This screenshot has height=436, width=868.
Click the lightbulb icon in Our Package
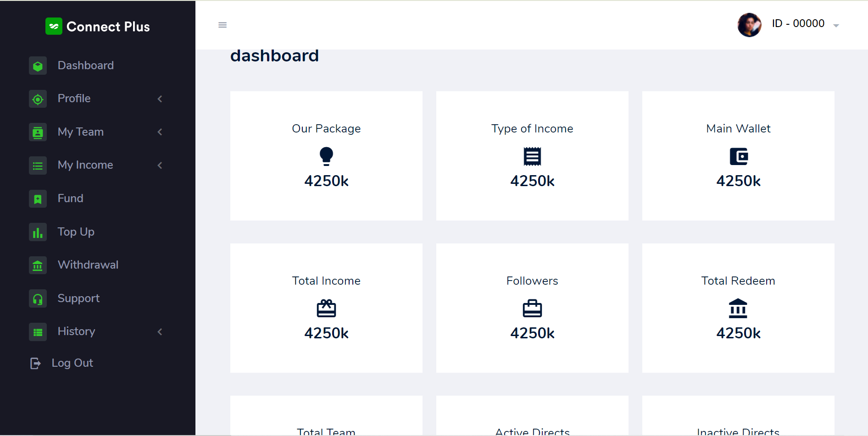point(326,156)
